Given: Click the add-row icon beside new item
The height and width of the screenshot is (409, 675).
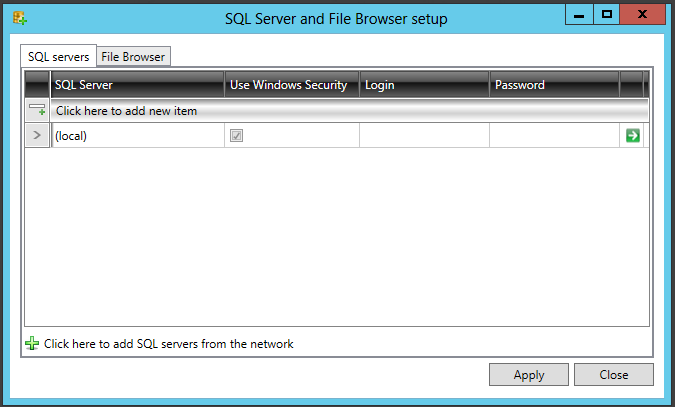Looking at the screenshot, I should (37, 111).
